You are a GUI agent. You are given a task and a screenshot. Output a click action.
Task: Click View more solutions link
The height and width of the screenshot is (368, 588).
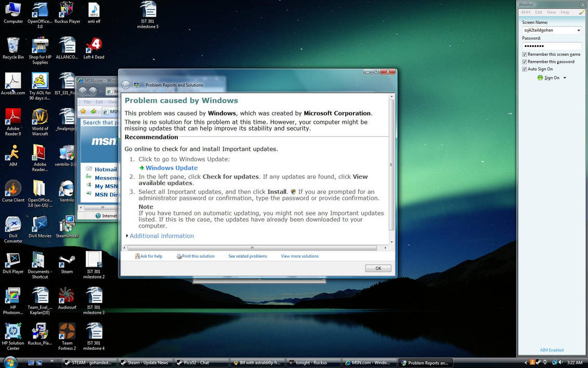299,256
